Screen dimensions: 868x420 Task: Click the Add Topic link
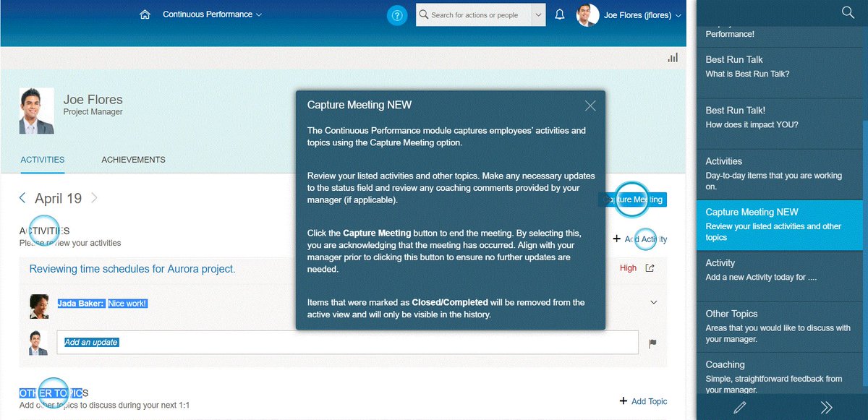tap(643, 401)
